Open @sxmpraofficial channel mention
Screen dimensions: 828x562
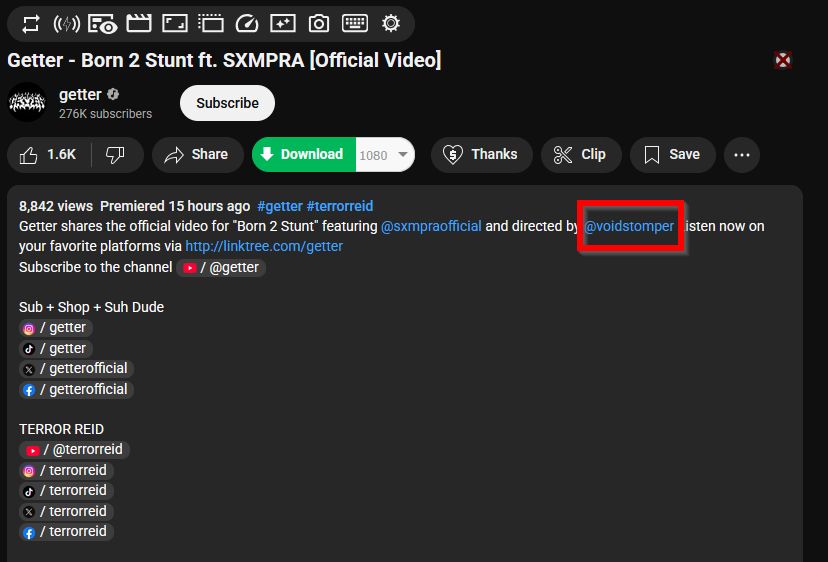pyautogui.click(x=431, y=226)
